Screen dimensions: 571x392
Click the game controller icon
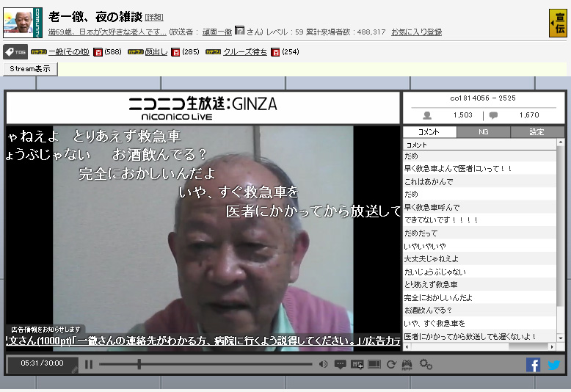407,364
